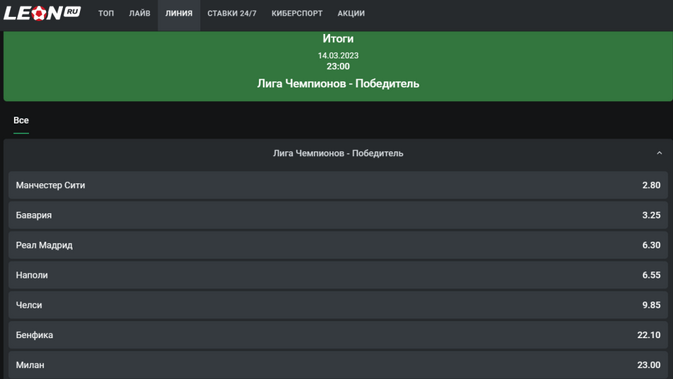Choose Реал Мадрид at odds 6.30
Image resolution: width=673 pixels, height=379 pixels.
tap(338, 245)
